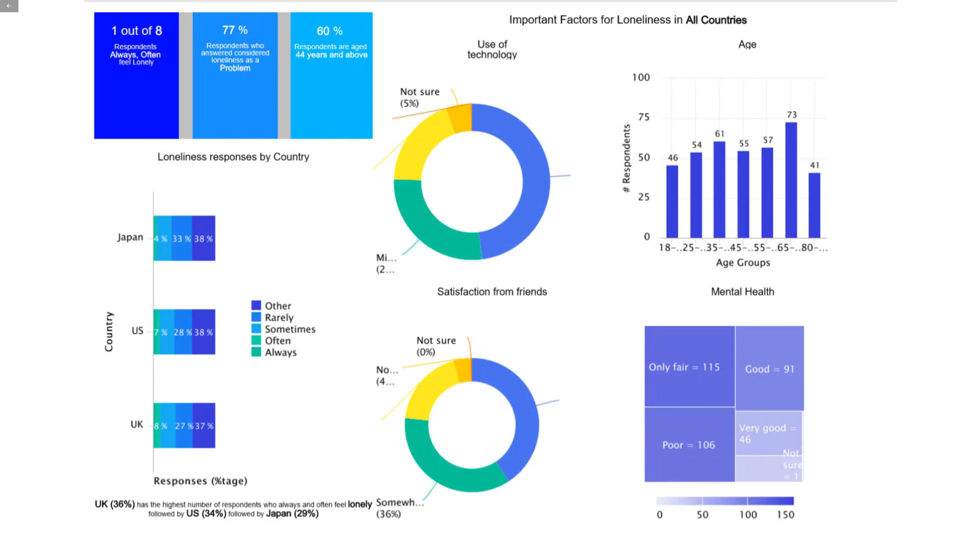This screenshot has width=980, height=551.
Task: Click the back navigation arrow icon
Action: (x=9, y=5)
